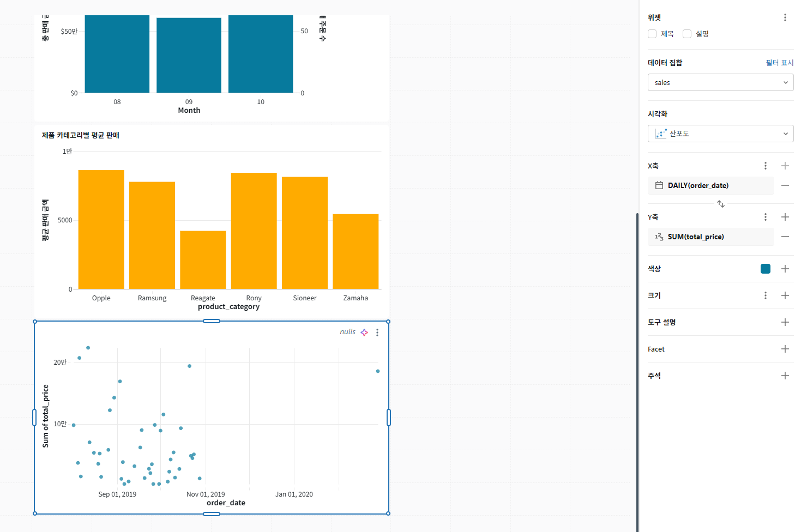Swap X and Y axes arrows
The height and width of the screenshot is (532, 795).
(721, 204)
